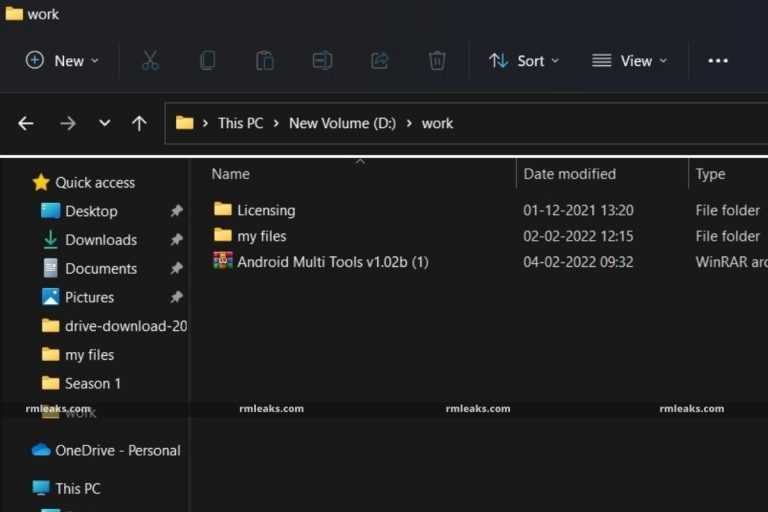Show recent locations chevron dropdown
The width and height of the screenshot is (768, 512).
point(105,123)
